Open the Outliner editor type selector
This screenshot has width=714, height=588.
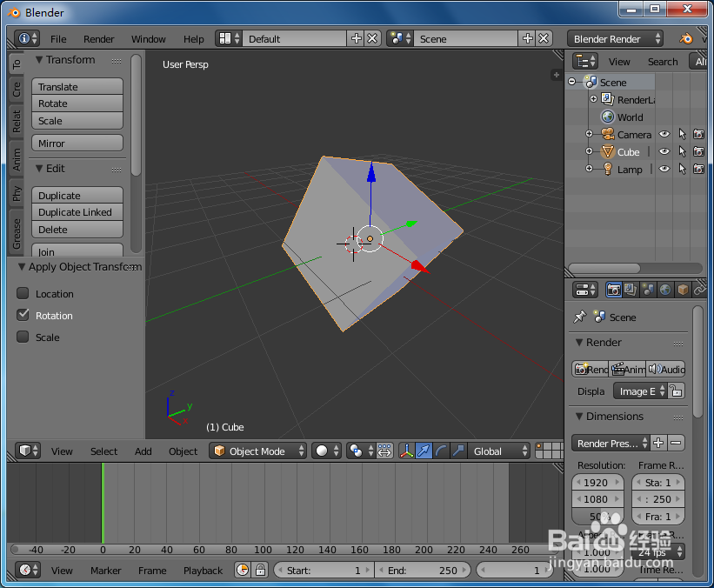[585, 61]
